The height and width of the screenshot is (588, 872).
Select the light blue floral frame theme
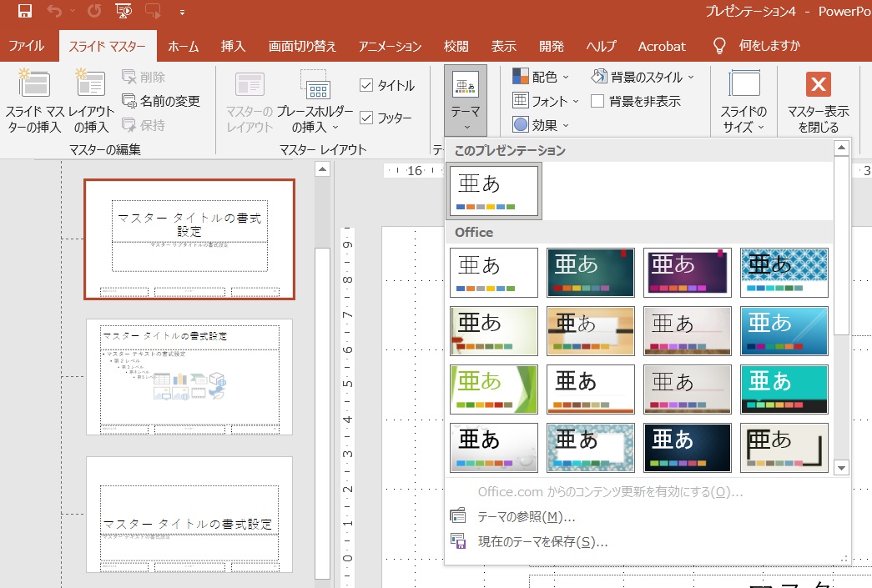[591, 447]
